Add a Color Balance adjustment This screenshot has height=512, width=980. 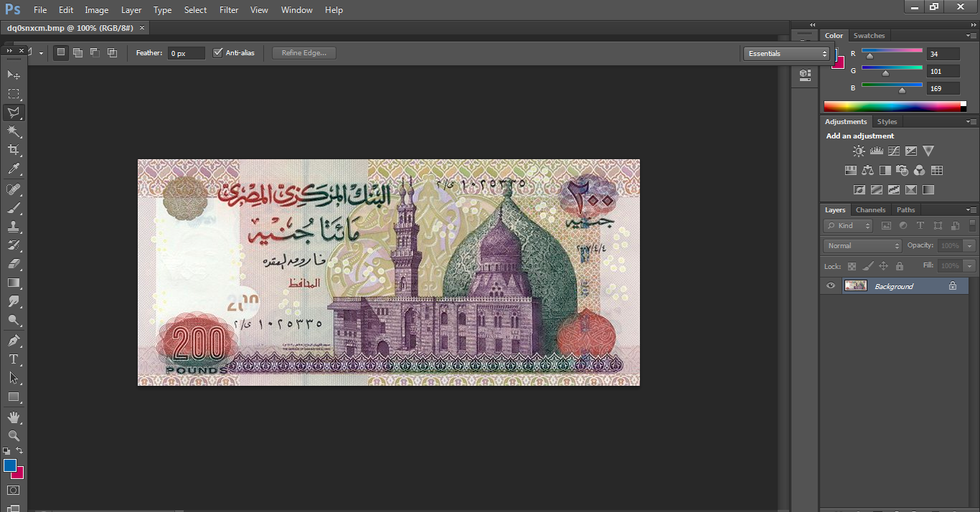(x=867, y=171)
